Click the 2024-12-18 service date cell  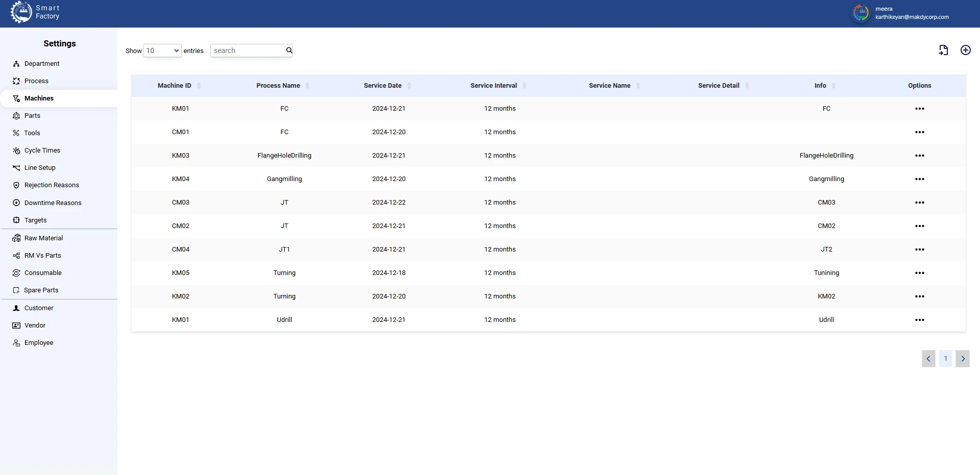[389, 273]
